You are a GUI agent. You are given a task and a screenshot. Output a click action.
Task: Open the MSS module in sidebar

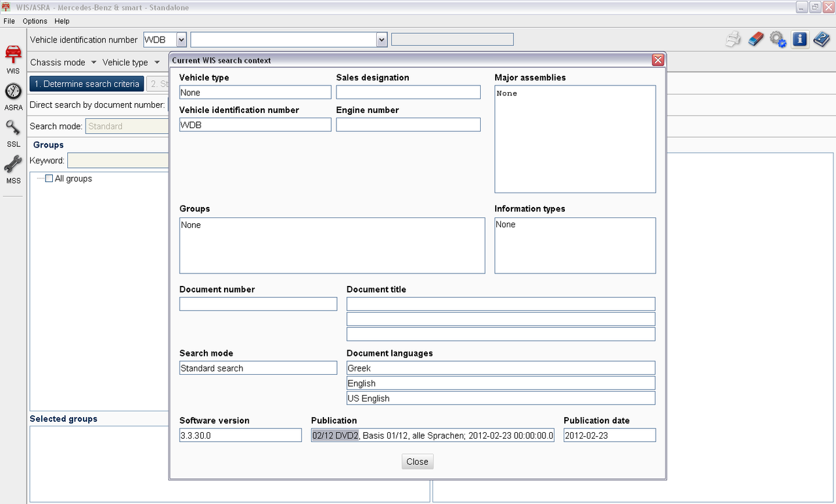point(13,170)
